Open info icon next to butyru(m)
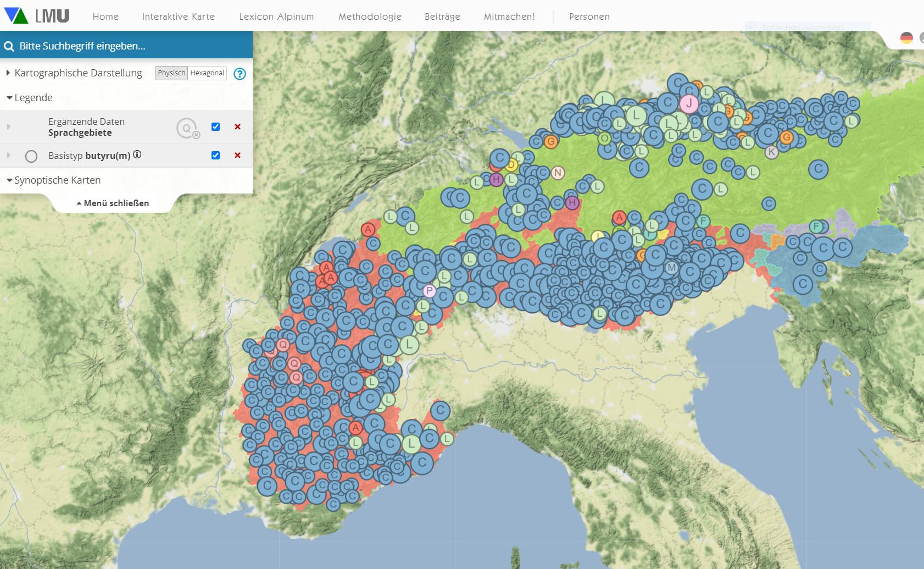The width and height of the screenshot is (924, 569). click(x=137, y=154)
